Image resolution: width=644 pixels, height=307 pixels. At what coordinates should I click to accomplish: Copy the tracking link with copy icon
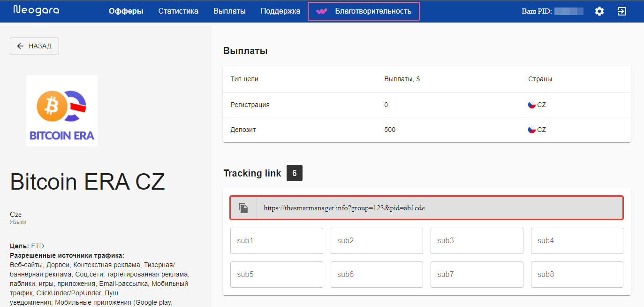tap(243, 208)
